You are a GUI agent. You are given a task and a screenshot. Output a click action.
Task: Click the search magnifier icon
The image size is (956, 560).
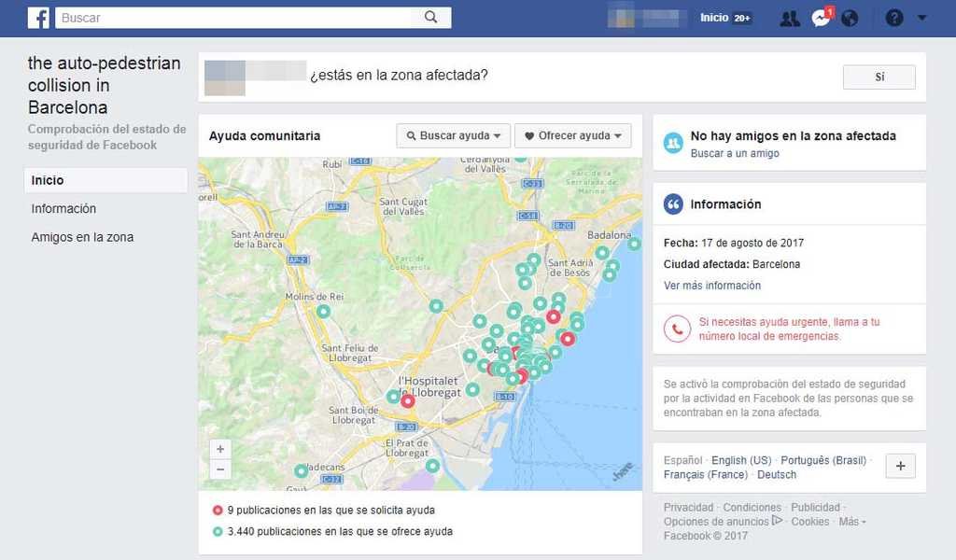[x=430, y=18]
